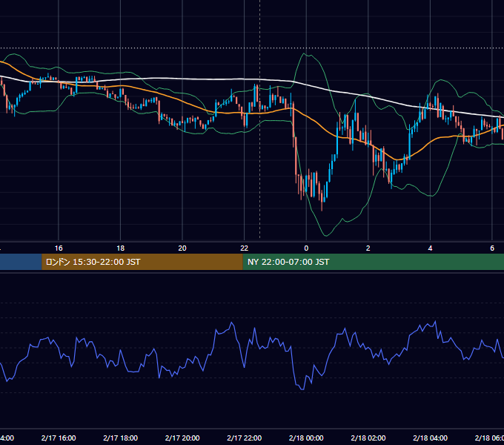Click the 2/17 22:00 label on the indicator axis
504x445 pixels.
pyautogui.click(x=245, y=438)
